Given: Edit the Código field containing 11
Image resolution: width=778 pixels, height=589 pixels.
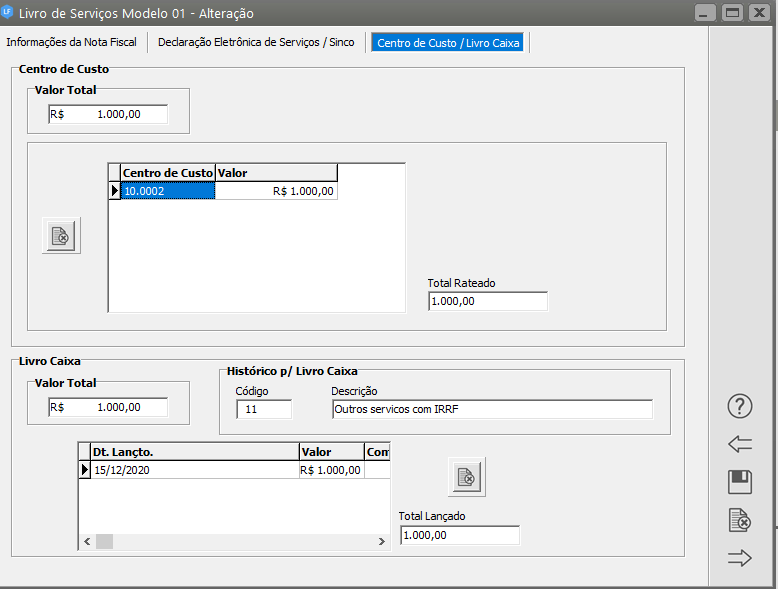Looking at the screenshot, I should (x=264, y=409).
